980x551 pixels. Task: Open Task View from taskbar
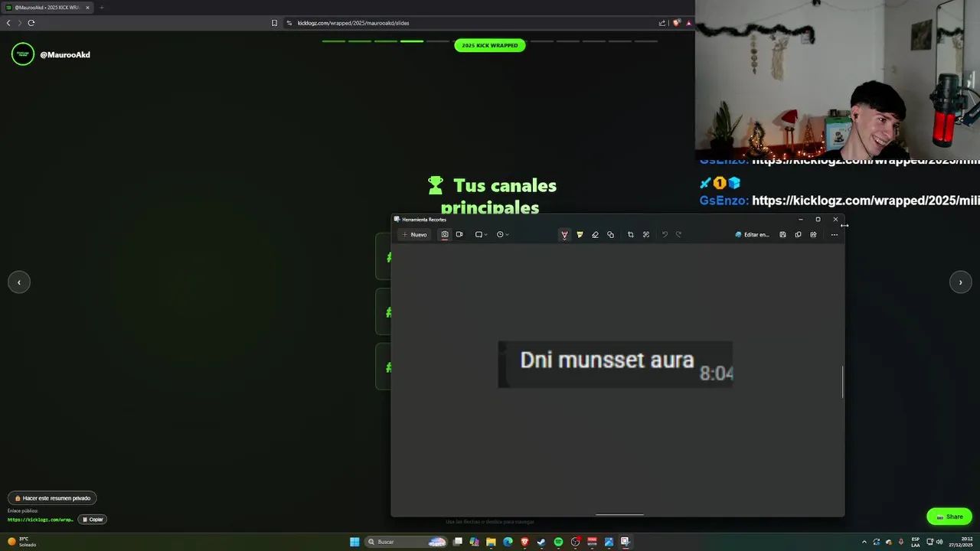[x=458, y=542]
